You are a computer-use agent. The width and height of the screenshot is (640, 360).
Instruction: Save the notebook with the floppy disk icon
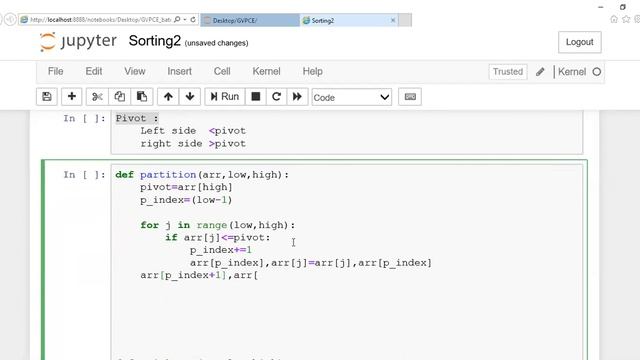47,97
